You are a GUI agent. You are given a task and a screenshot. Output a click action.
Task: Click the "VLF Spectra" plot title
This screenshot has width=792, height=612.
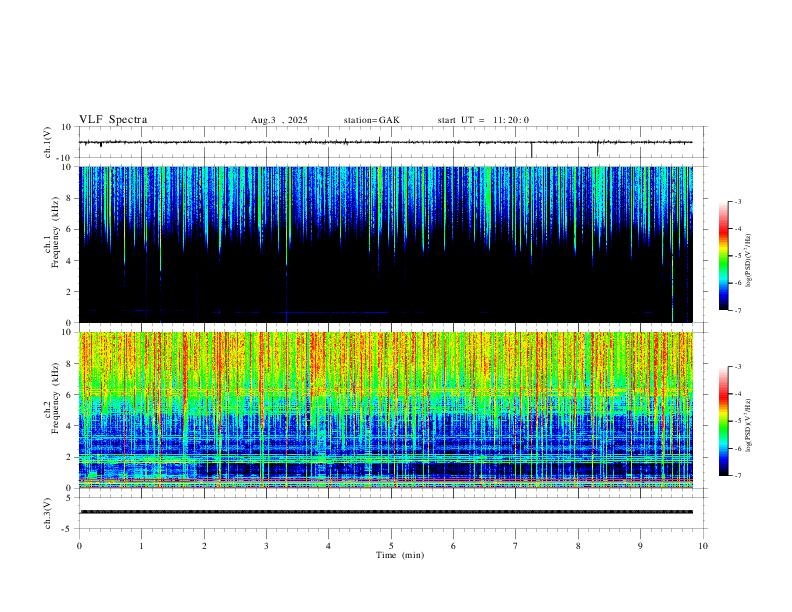click(x=113, y=120)
